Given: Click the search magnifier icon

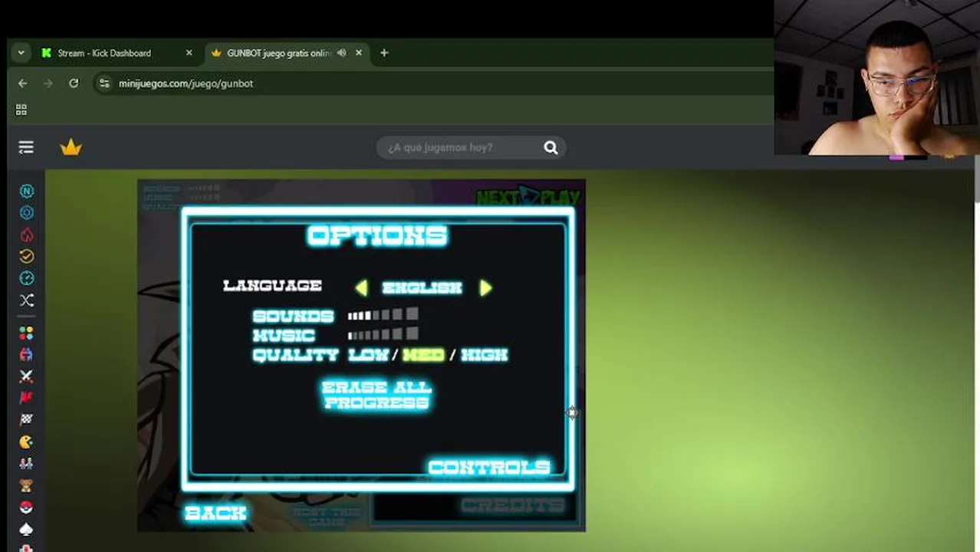Looking at the screenshot, I should point(551,147).
